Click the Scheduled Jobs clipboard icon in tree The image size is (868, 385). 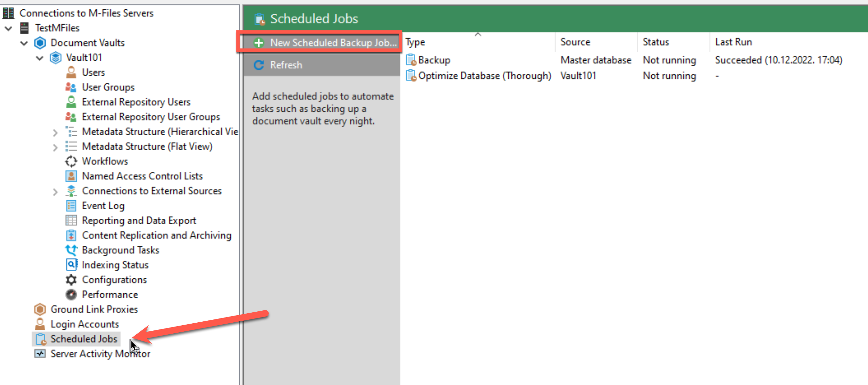coord(41,339)
